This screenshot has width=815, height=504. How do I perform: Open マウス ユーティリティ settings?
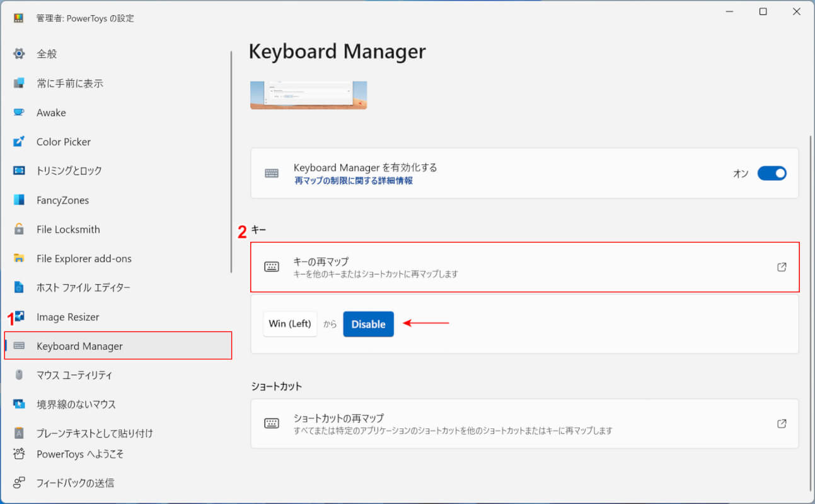tap(118, 375)
